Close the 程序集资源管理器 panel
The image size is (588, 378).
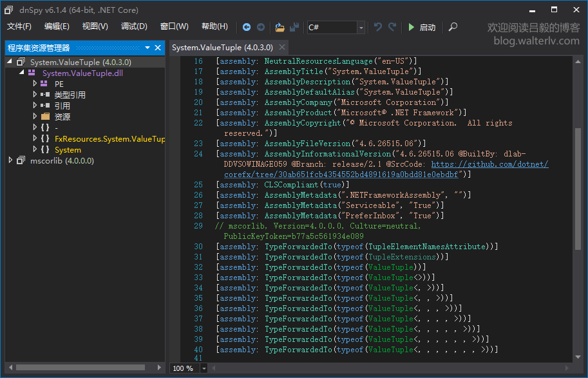[x=158, y=48]
